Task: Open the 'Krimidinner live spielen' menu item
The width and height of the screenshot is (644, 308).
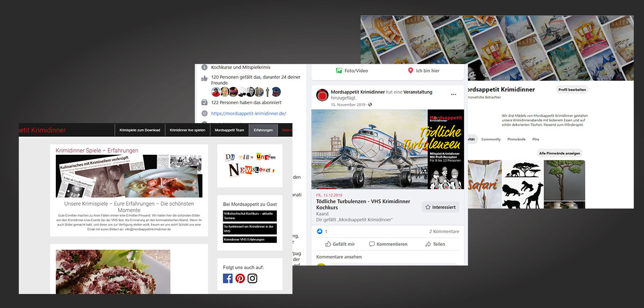Action: (187, 130)
